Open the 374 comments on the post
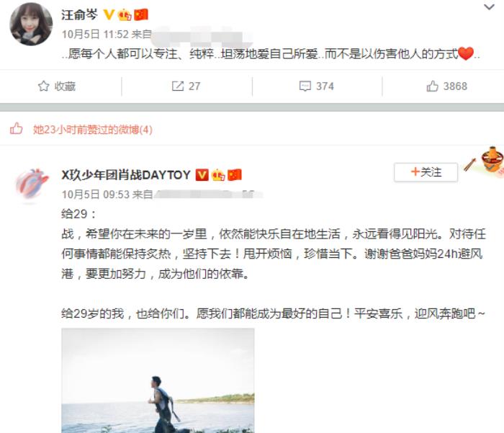 [316, 86]
